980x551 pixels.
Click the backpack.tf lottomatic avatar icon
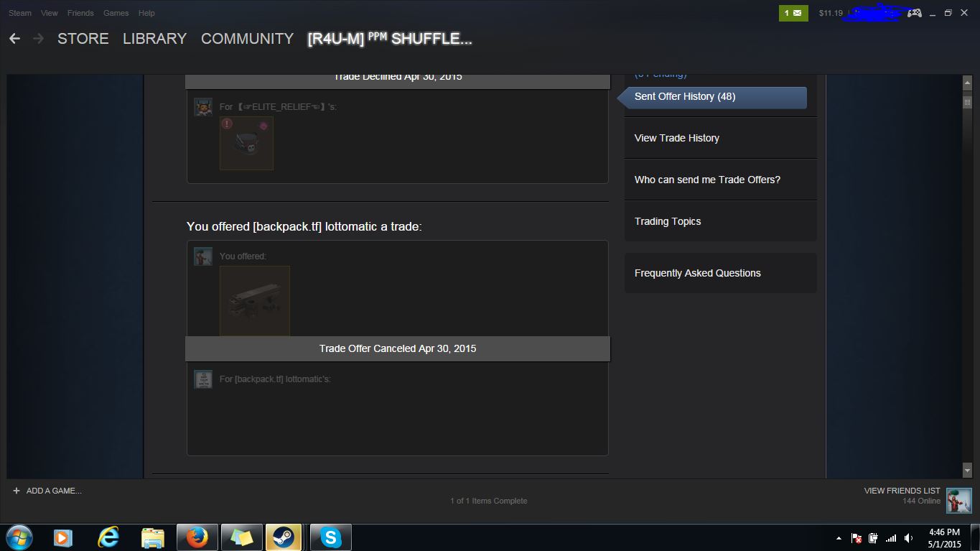[203, 379]
